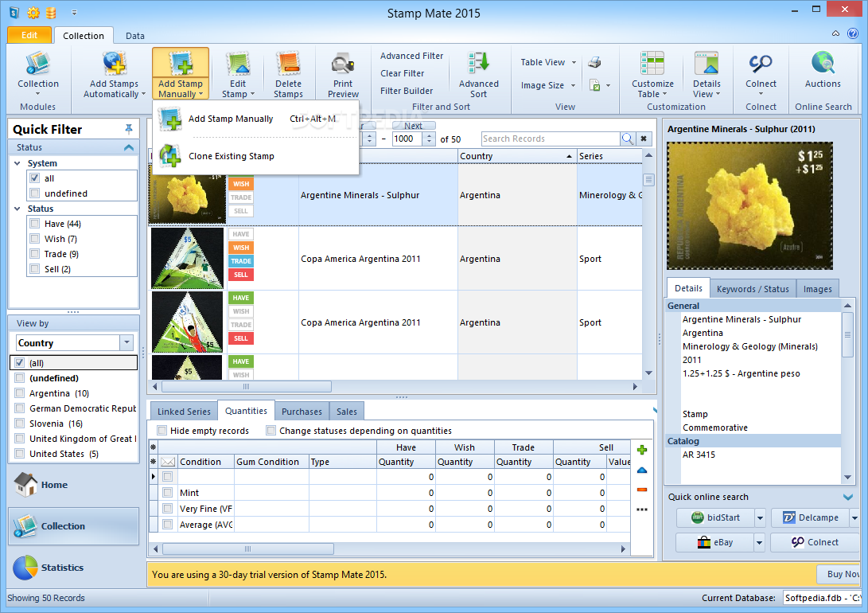This screenshot has height=613, width=868.
Task: Open the bidStart dropdown arrow
Action: pos(760,517)
